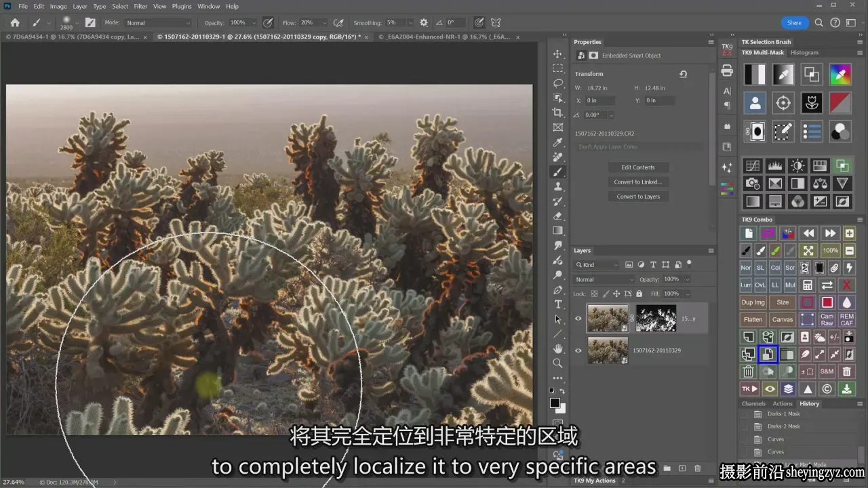This screenshot has height=488, width=868.
Task: Open the Layers Opacity dropdown arrow
Action: pyautogui.click(x=687, y=279)
